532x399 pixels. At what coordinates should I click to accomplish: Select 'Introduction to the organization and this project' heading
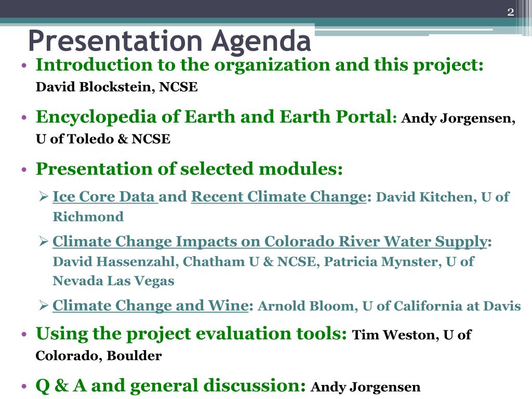(260, 65)
